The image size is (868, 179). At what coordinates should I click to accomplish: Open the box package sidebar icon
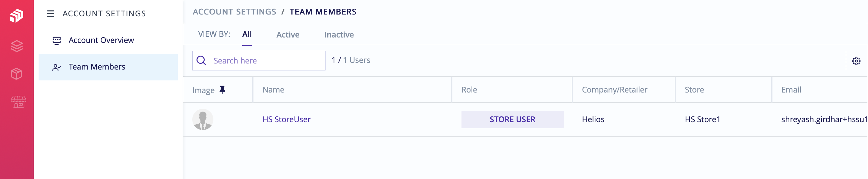tap(17, 74)
